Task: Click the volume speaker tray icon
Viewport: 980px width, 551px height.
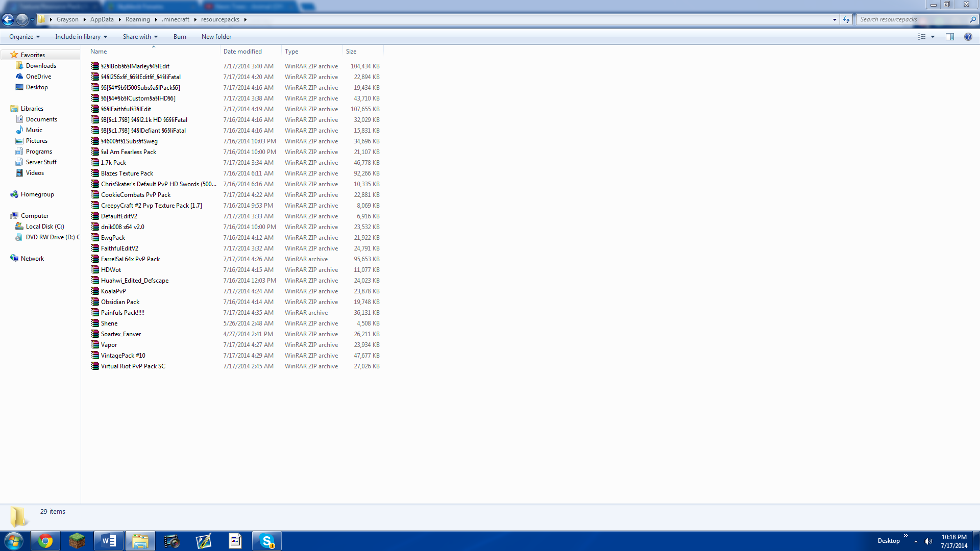Action: 928,541
